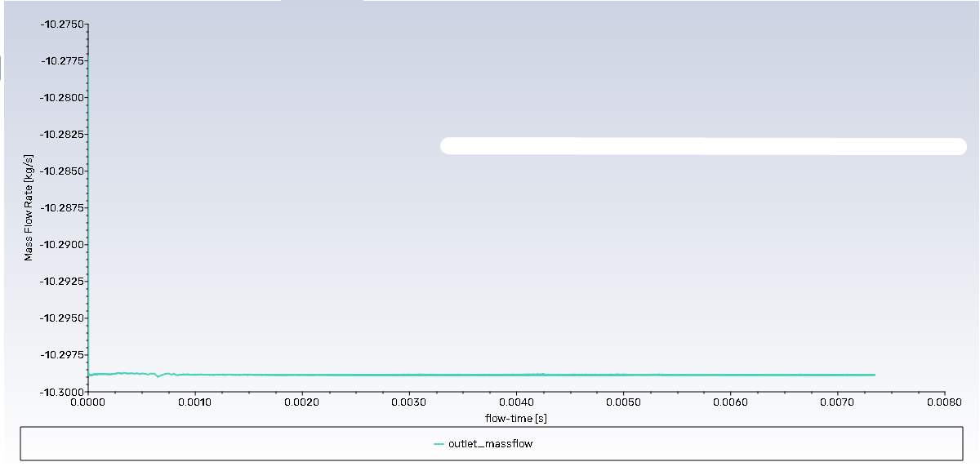Click the -10.2900 y-axis tick label

coord(61,245)
